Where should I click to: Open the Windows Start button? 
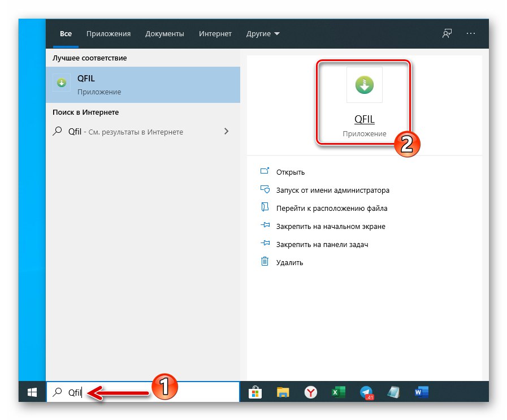pos(32,392)
